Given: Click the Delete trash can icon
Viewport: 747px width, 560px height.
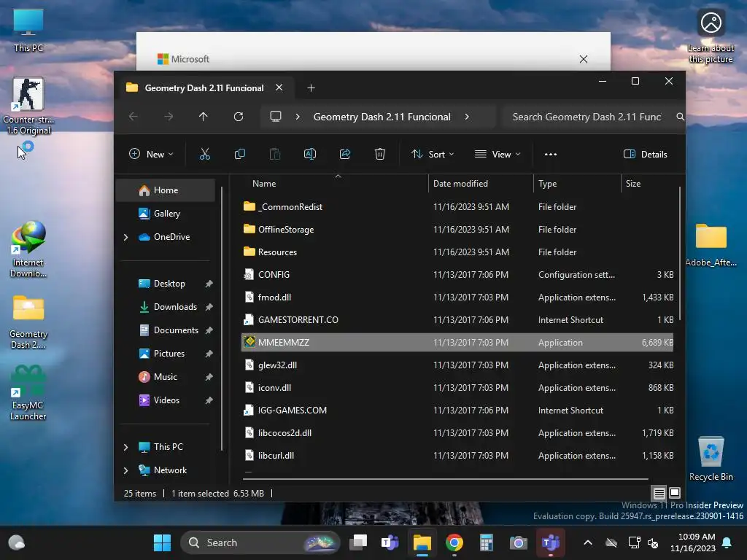Looking at the screenshot, I should click(x=379, y=154).
